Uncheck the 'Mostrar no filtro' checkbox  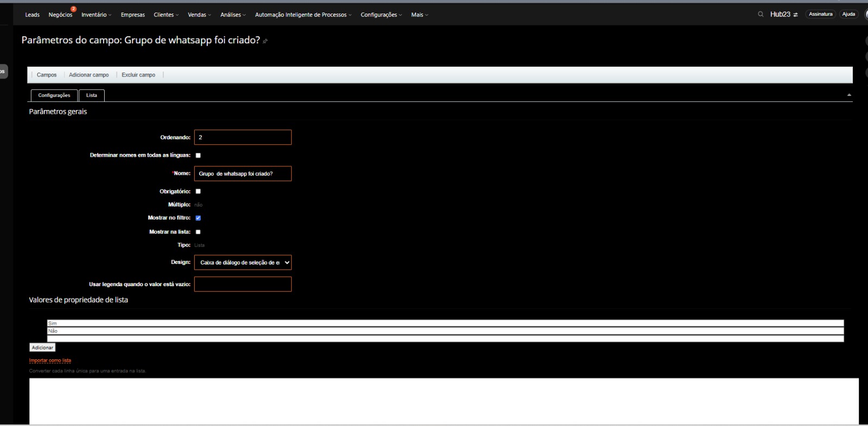pyautogui.click(x=198, y=218)
